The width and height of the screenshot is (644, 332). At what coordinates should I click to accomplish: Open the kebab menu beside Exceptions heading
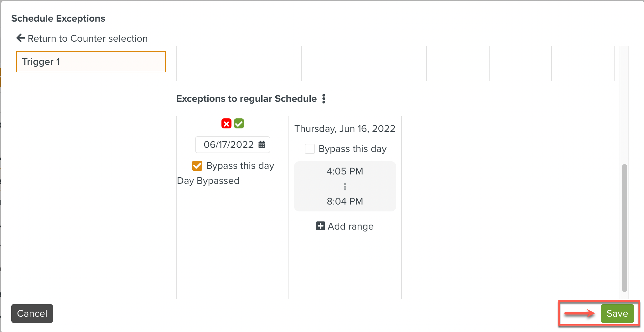pyautogui.click(x=324, y=99)
